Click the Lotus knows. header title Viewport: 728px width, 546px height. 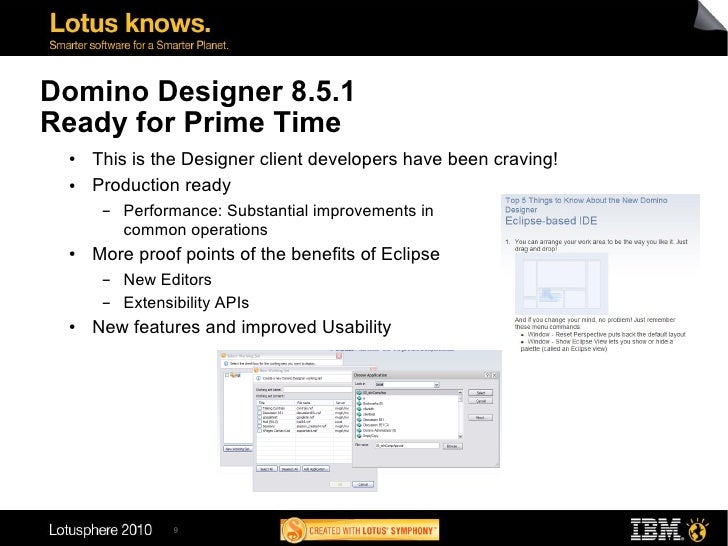130,23
